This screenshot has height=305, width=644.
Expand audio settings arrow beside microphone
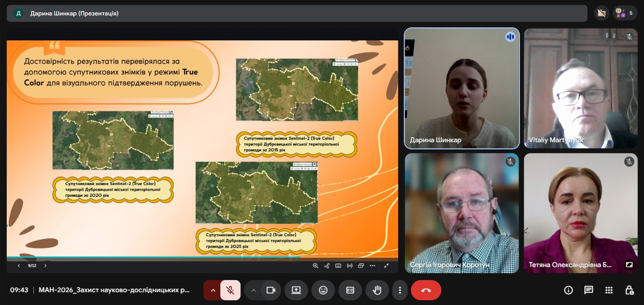coord(213,290)
